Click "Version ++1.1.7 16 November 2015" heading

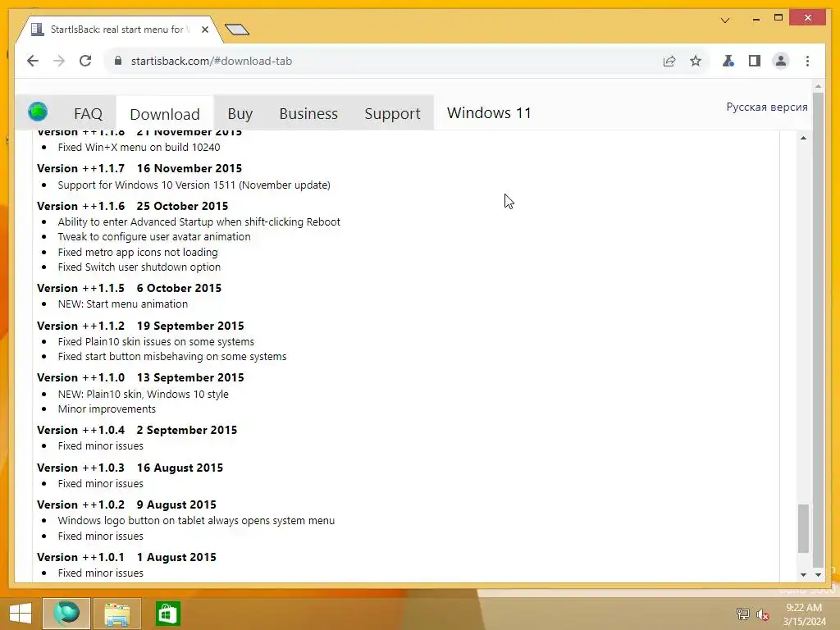click(x=139, y=168)
